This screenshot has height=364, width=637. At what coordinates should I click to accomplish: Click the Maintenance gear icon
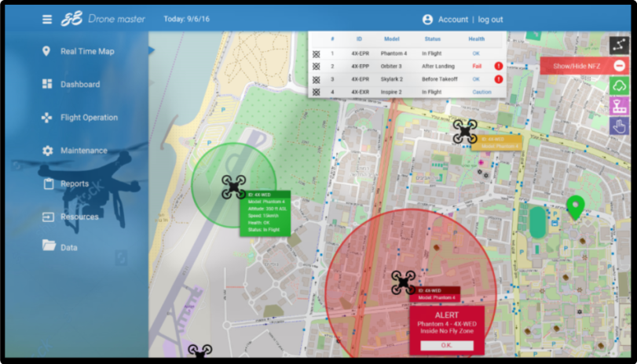pos(48,151)
